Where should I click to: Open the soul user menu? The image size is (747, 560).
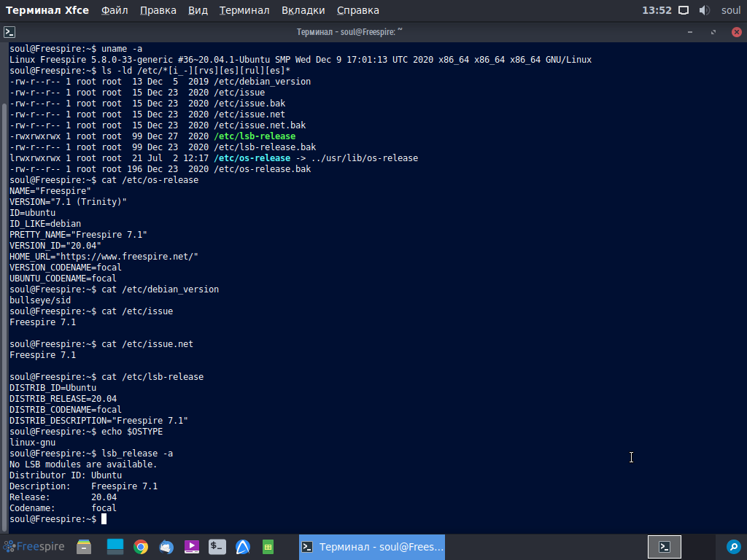(x=731, y=10)
